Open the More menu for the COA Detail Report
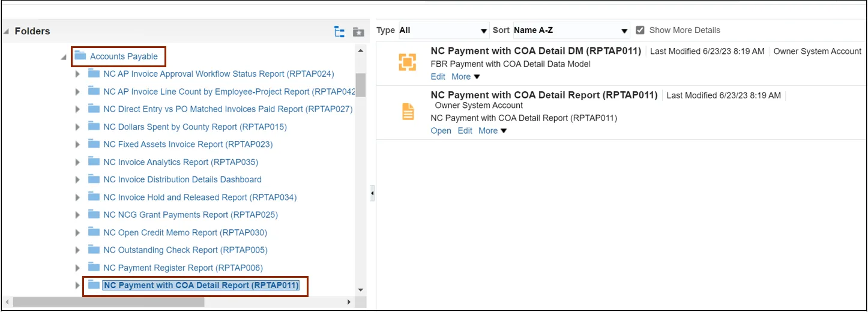The width and height of the screenshot is (868, 312). [493, 131]
